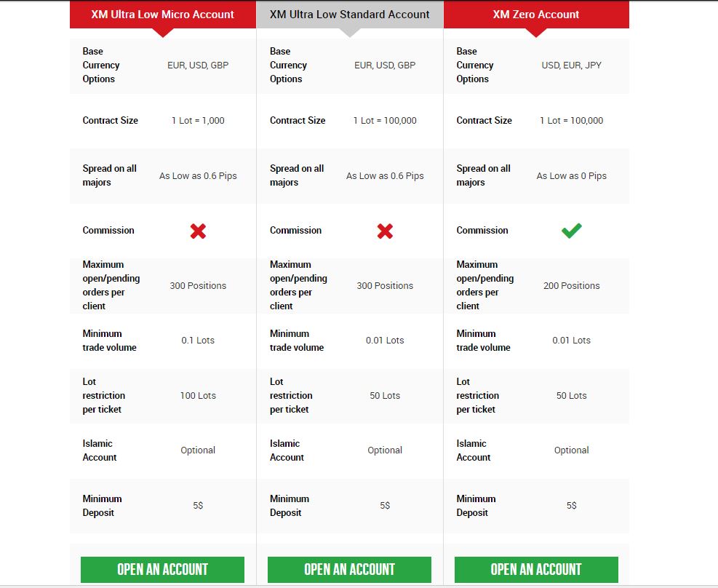Click the "1 Lot = 1,000" contract size value
This screenshot has height=588, width=718.
198,121
